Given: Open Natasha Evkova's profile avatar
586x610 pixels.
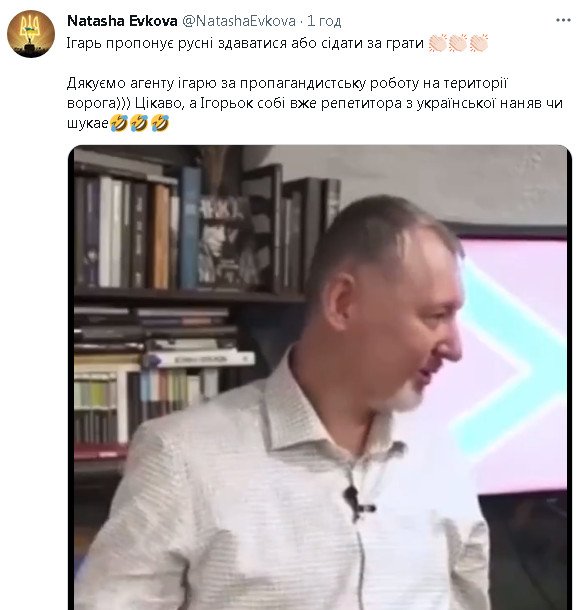Looking at the screenshot, I should [x=31, y=34].
